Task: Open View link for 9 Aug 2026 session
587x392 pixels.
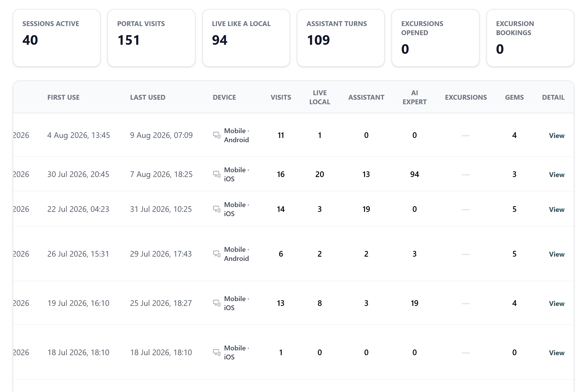Action: [x=556, y=135]
